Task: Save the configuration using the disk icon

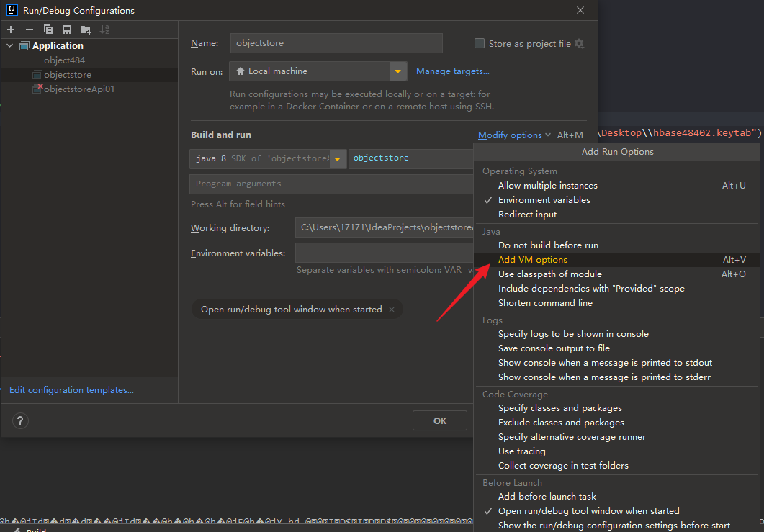Action: (x=67, y=30)
